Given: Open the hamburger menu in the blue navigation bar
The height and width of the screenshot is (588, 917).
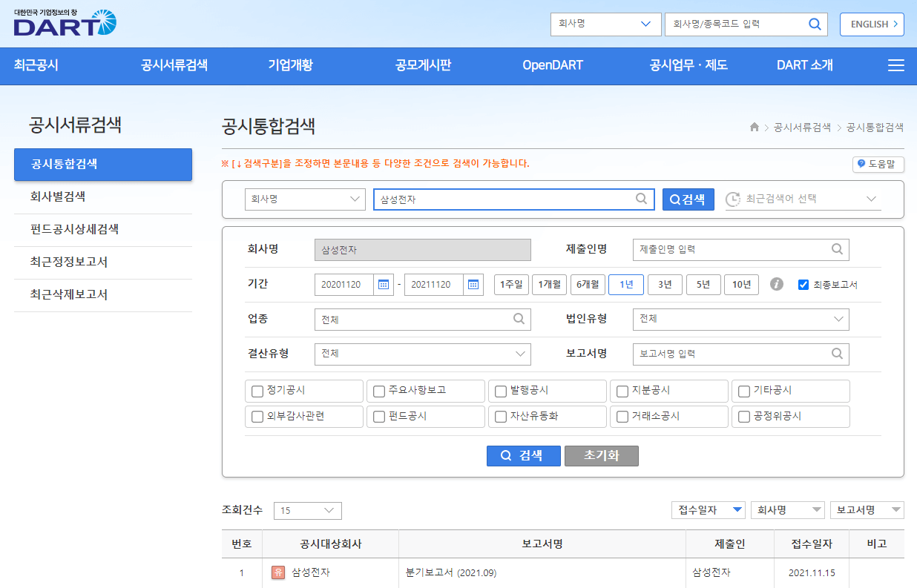Looking at the screenshot, I should [895, 65].
